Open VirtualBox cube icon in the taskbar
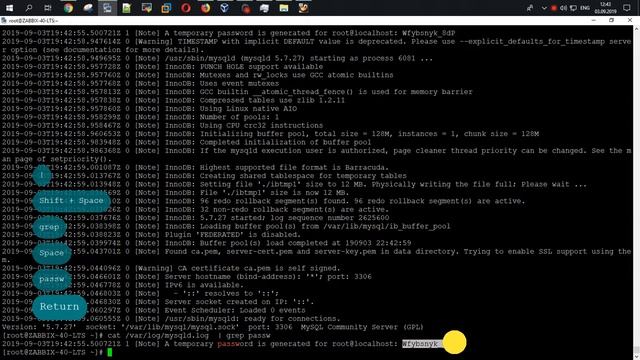This screenshot has height=360, width=640. pos(224,8)
